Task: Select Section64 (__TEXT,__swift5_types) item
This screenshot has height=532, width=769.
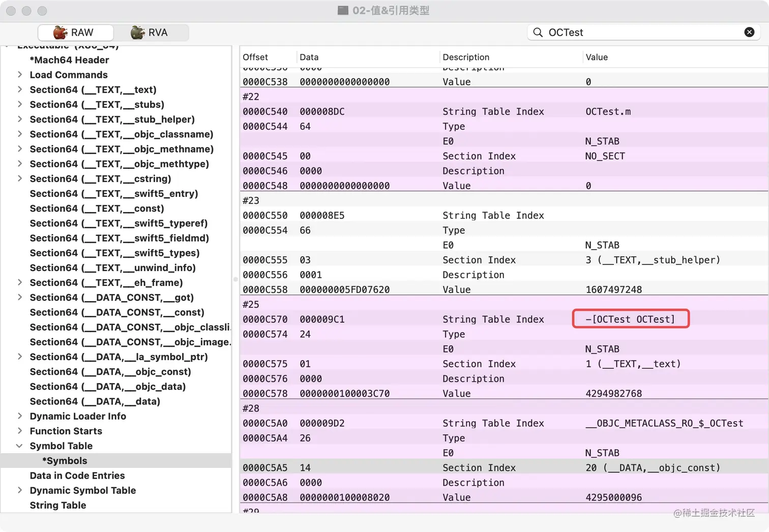Action: [x=114, y=253]
